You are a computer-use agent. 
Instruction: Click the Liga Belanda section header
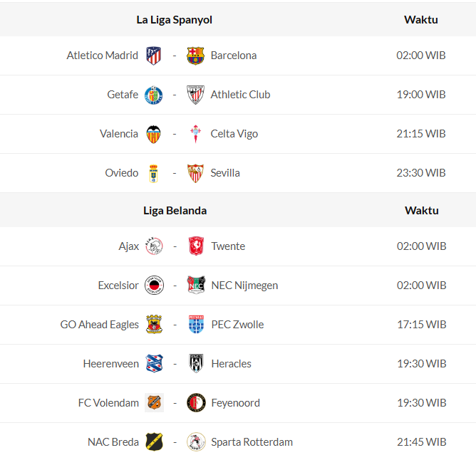(175, 211)
